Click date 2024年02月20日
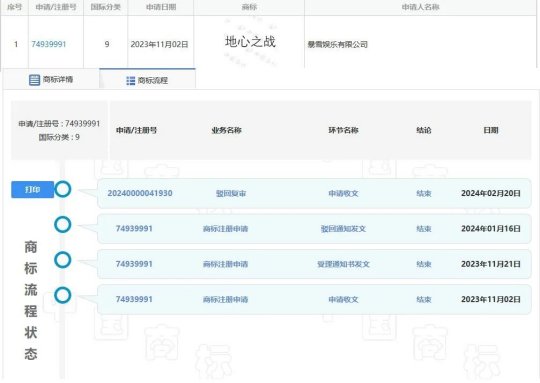The image size is (540, 383). (491, 193)
